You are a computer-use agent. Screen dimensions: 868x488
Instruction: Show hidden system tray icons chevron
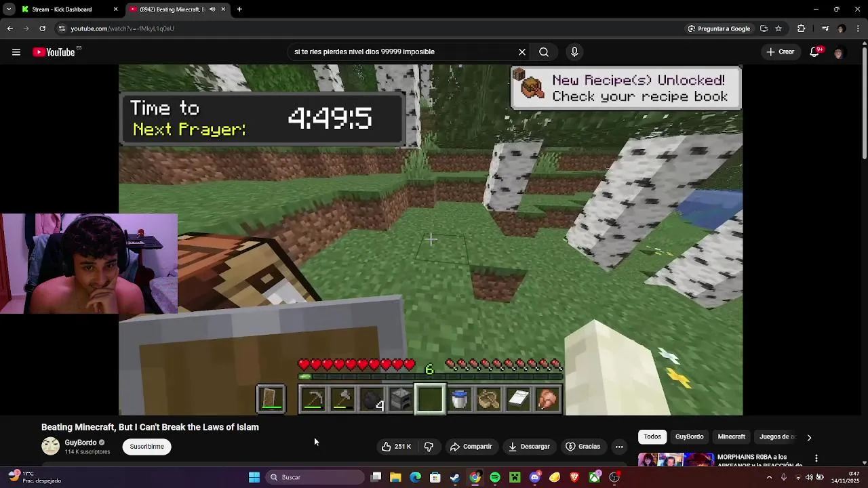tap(769, 477)
